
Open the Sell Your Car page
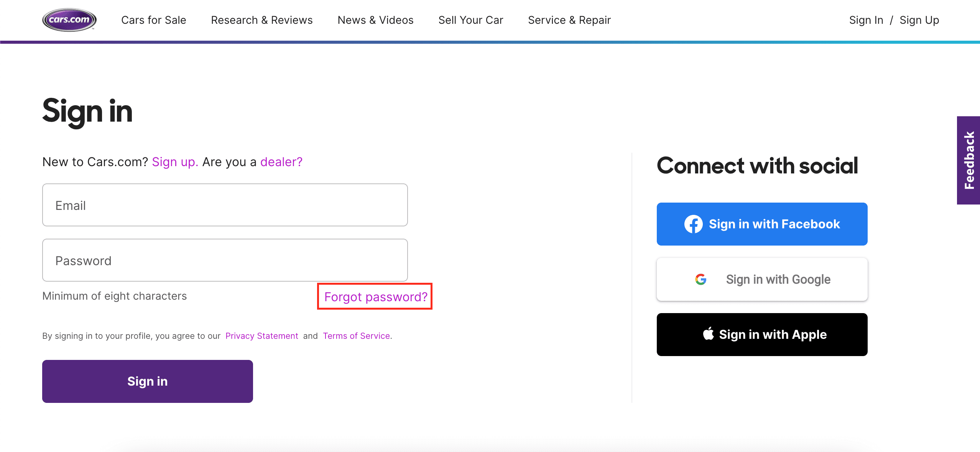(x=471, y=20)
